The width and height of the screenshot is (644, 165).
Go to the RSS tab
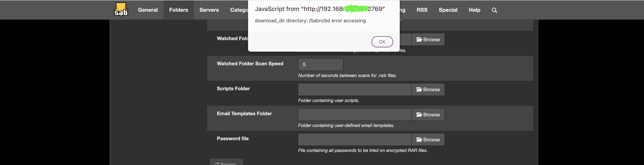point(422,10)
